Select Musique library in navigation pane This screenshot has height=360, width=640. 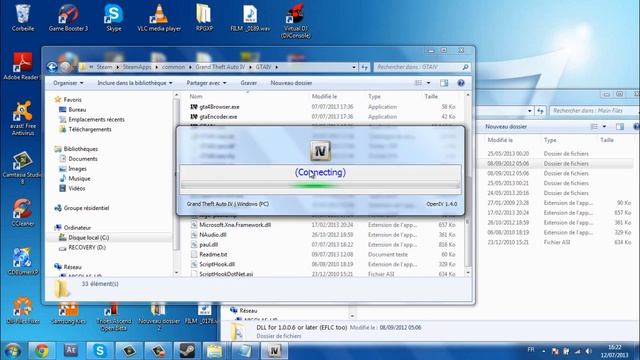point(79,178)
